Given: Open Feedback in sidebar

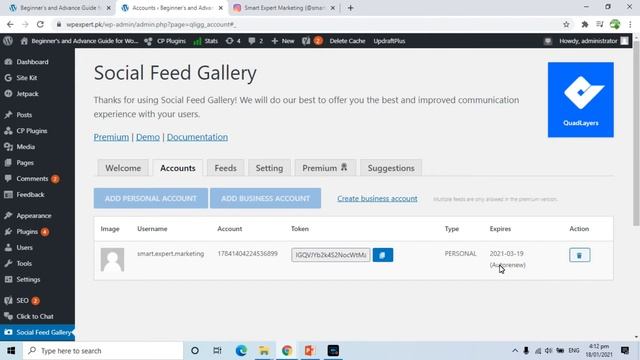Looking at the screenshot, I should [x=30, y=195].
